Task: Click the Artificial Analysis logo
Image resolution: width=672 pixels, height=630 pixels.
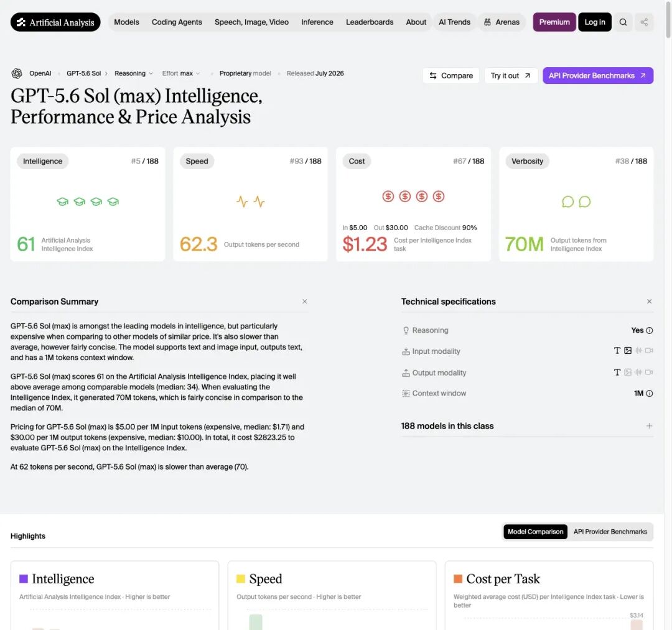Action: [x=55, y=22]
